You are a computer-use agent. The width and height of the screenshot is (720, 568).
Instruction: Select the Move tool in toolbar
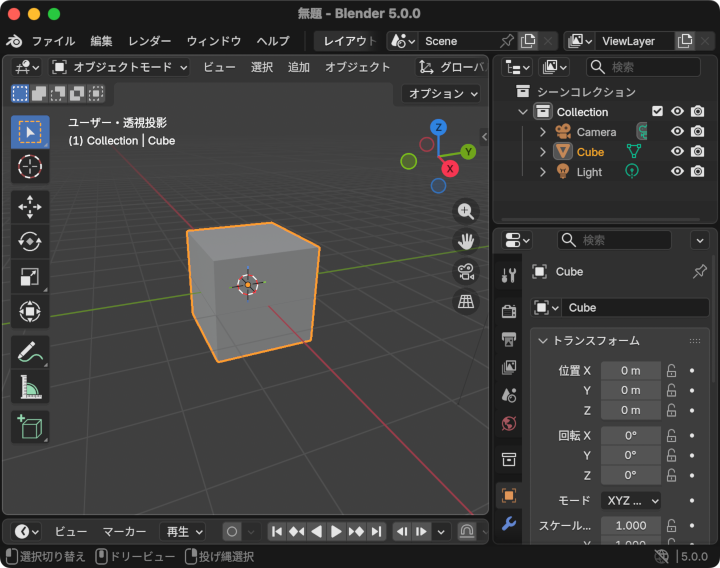[x=30, y=207]
